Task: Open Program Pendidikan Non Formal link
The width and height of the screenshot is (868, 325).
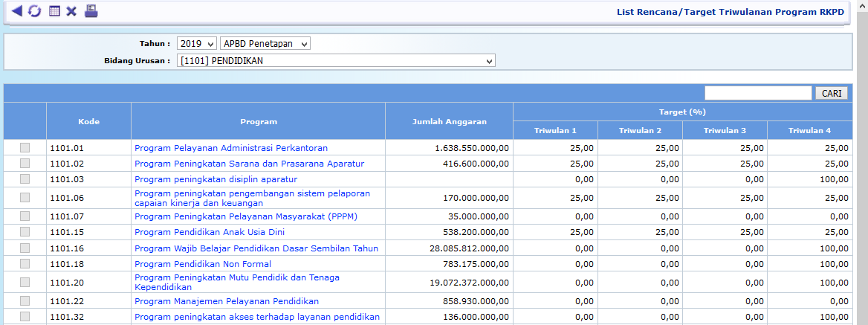Action: coord(203,264)
